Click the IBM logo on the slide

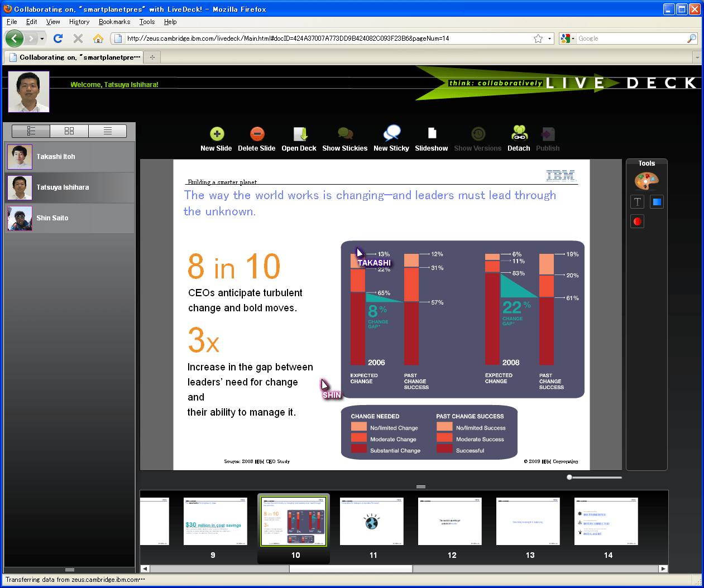pos(561,176)
